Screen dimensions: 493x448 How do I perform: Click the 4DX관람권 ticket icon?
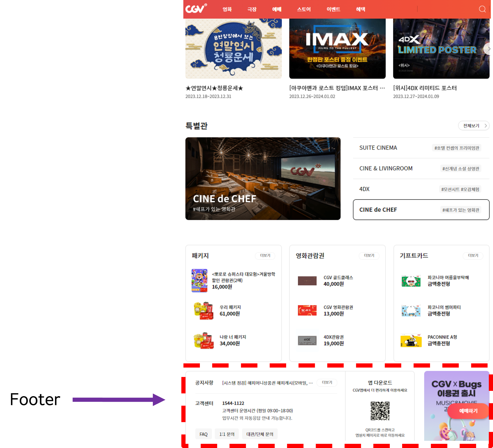[x=307, y=340]
